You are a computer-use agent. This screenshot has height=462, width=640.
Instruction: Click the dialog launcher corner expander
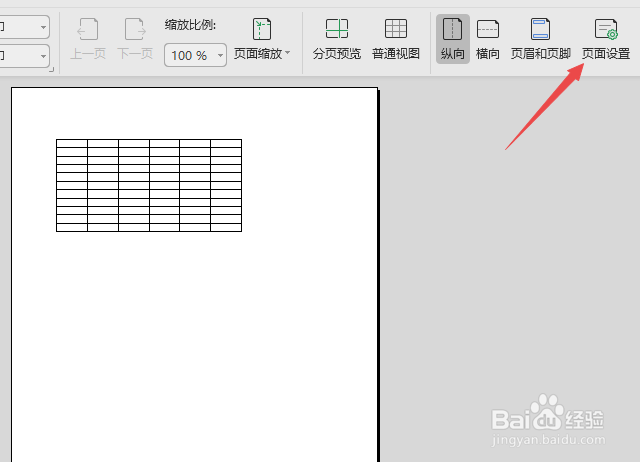[51, 70]
